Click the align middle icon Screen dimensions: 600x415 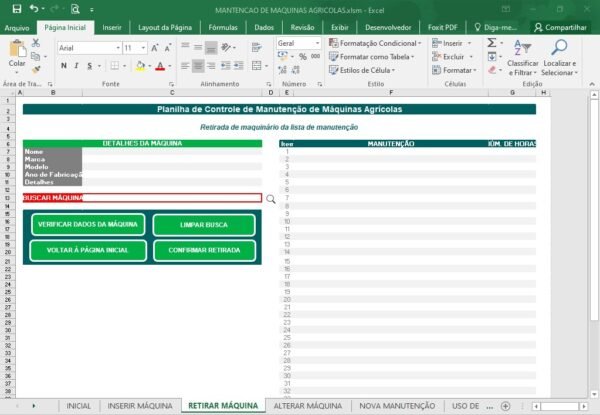tap(198, 47)
